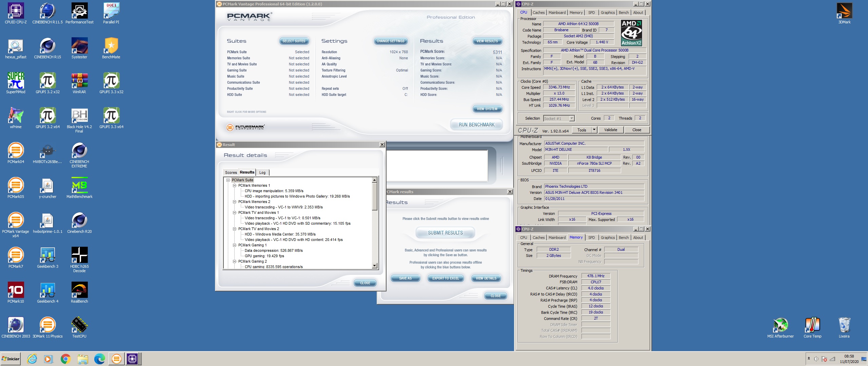Image resolution: width=868 pixels, height=366 pixels.
Task: Open Lixeira recycle bin
Action: pos(844,328)
